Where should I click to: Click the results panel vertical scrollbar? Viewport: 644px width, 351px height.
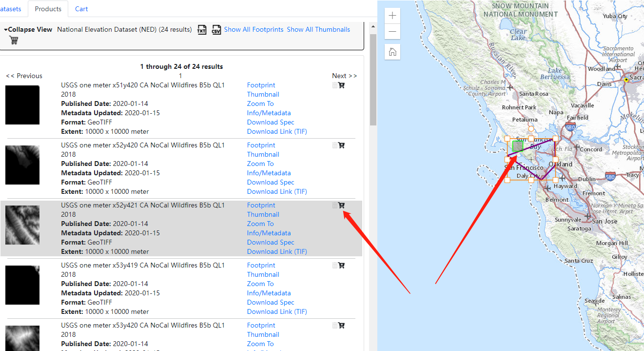373,81
